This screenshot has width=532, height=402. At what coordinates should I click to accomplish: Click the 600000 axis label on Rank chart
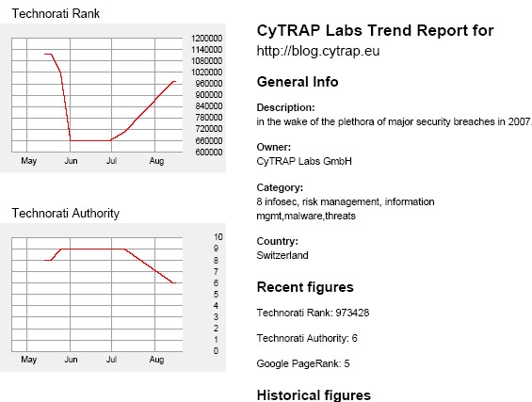coord(209,152)
